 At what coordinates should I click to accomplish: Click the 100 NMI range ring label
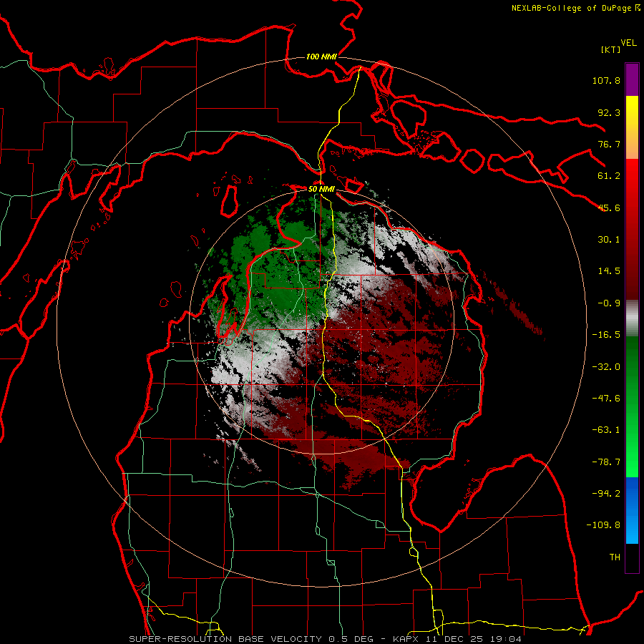pos(321,57)
